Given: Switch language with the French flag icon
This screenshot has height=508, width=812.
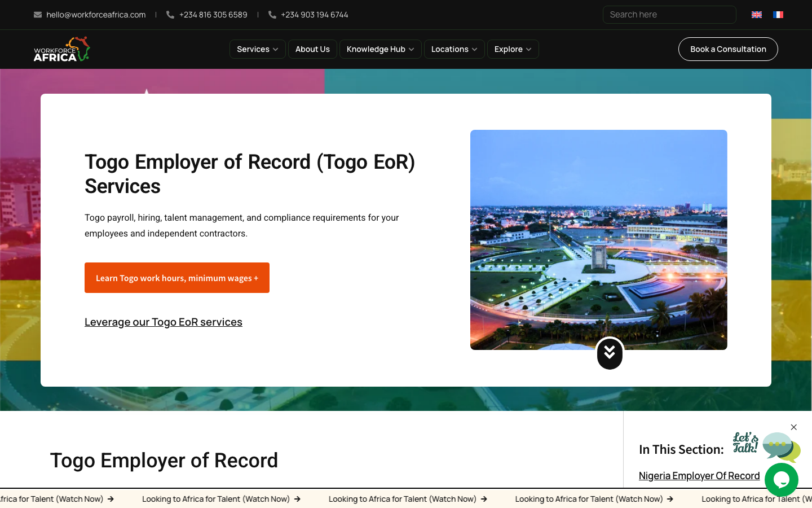Looking at the screenshot, I should click(778, 15).
